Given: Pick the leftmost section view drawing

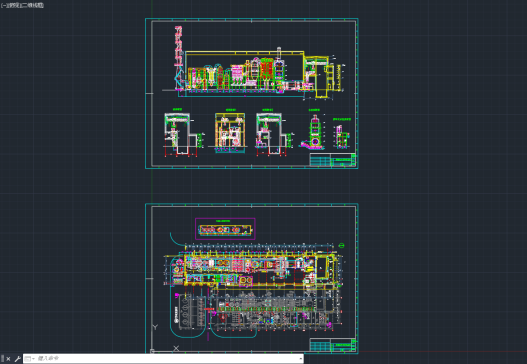Looking at the screenshot, I should (183, 133).
